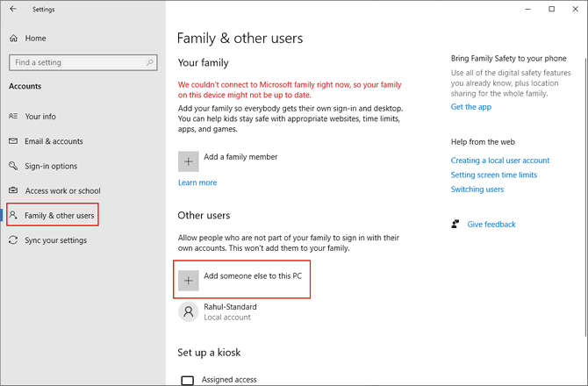
Task: Go to Home in the sidebar
Action: click(35, 39)
